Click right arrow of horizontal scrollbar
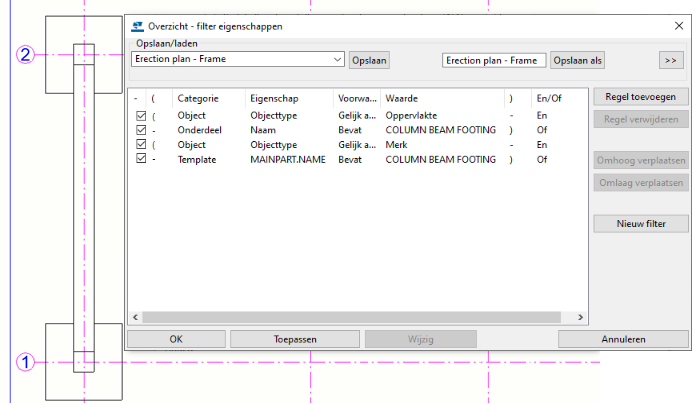The image size is (695, 404). pyautogui.click(x=580, y=318)
